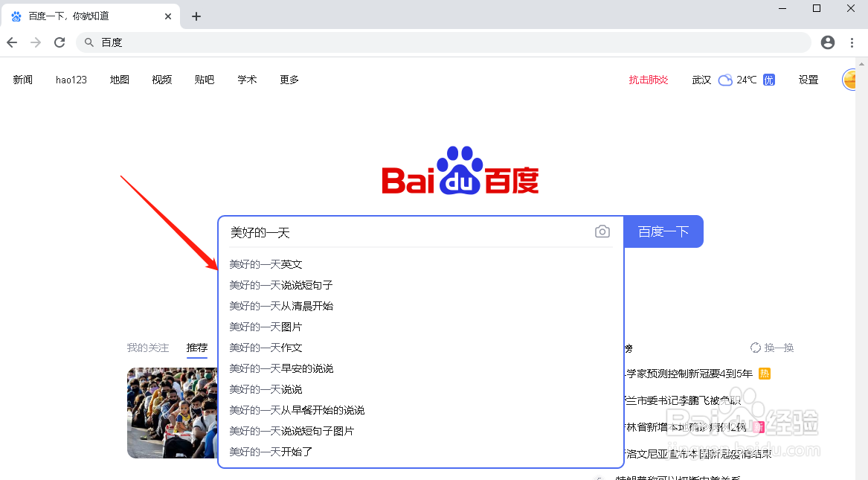Choose suggestion 美好的一天从早餐开始的说说
Image resolution: width=868 pixels, height=480 pixels.
pos(297,410)
